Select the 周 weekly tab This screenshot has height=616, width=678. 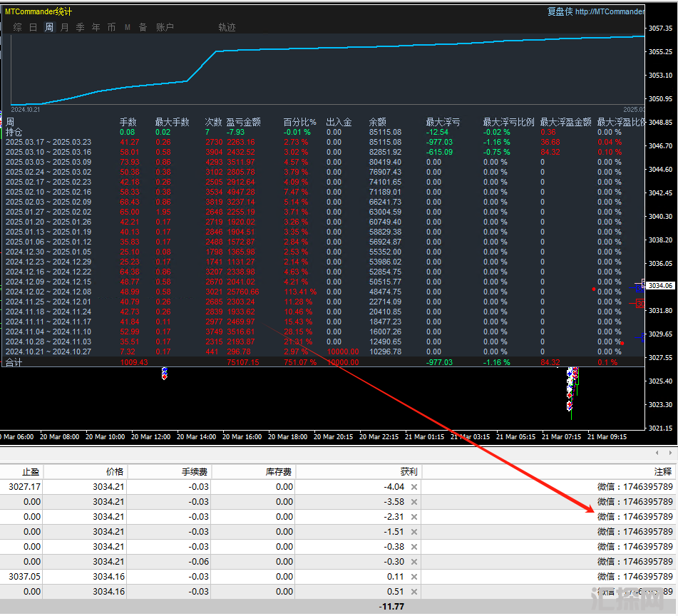pyautogui.click(x=49, y=27)
